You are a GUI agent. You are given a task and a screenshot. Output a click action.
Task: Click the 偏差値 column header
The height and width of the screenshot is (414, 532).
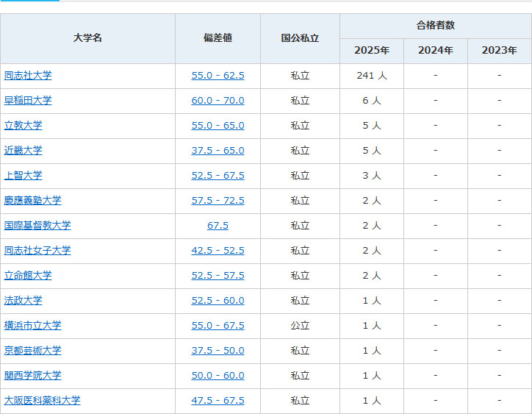pos(218,38)
